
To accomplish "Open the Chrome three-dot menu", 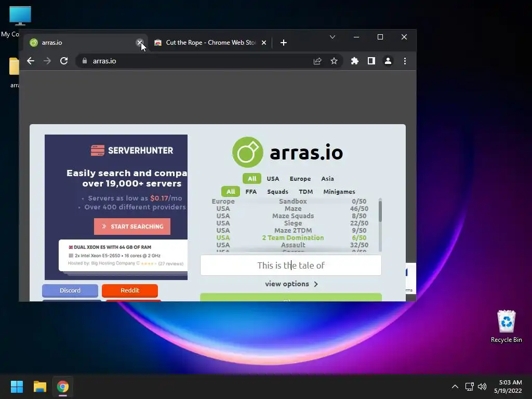I will [x=405, y=61].
